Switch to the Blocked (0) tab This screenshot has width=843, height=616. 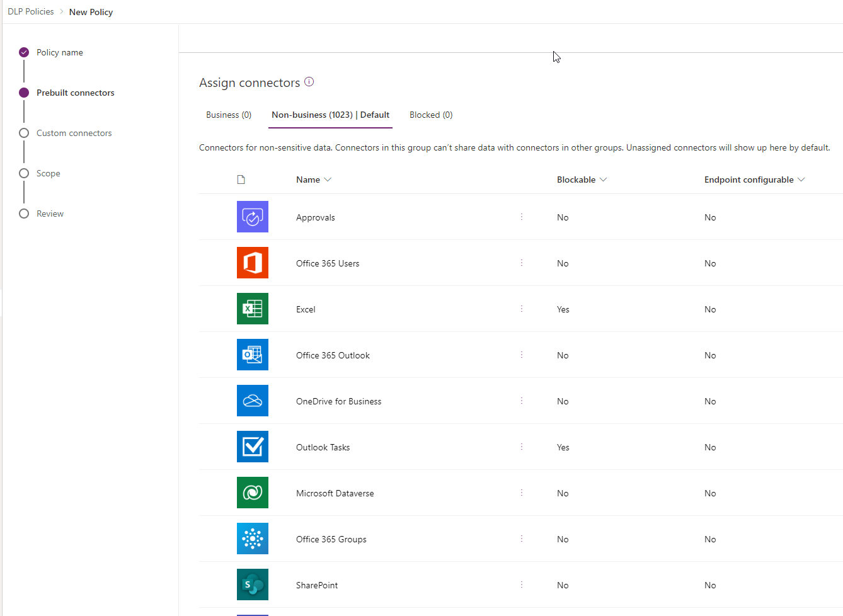[x=431, y=115]
